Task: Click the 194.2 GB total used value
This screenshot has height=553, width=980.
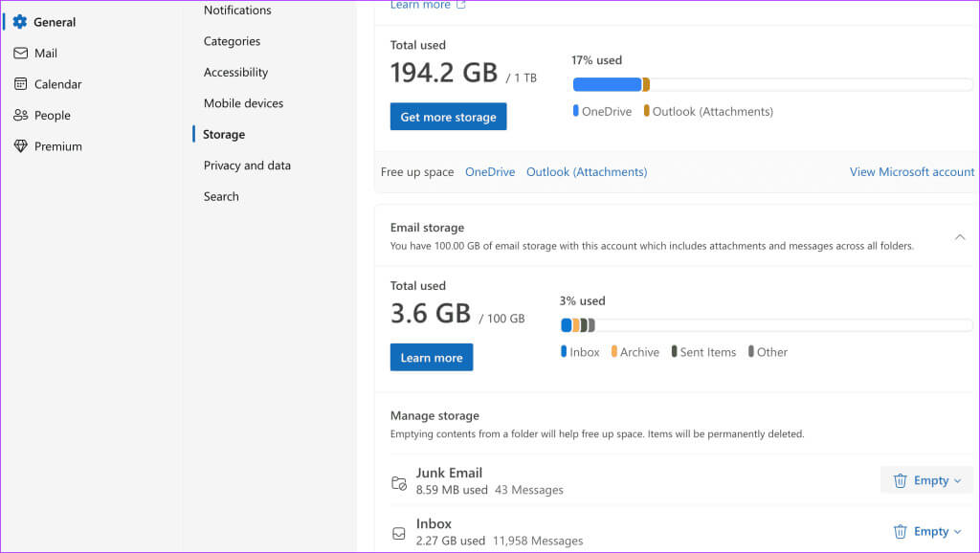Action: tap(444, 73)
